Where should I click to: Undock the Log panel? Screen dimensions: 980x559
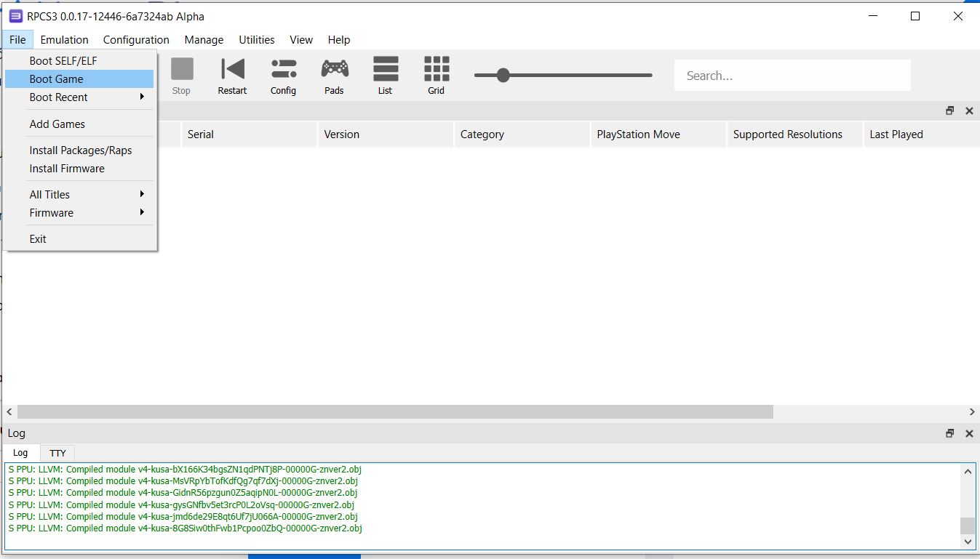(949, 433)
